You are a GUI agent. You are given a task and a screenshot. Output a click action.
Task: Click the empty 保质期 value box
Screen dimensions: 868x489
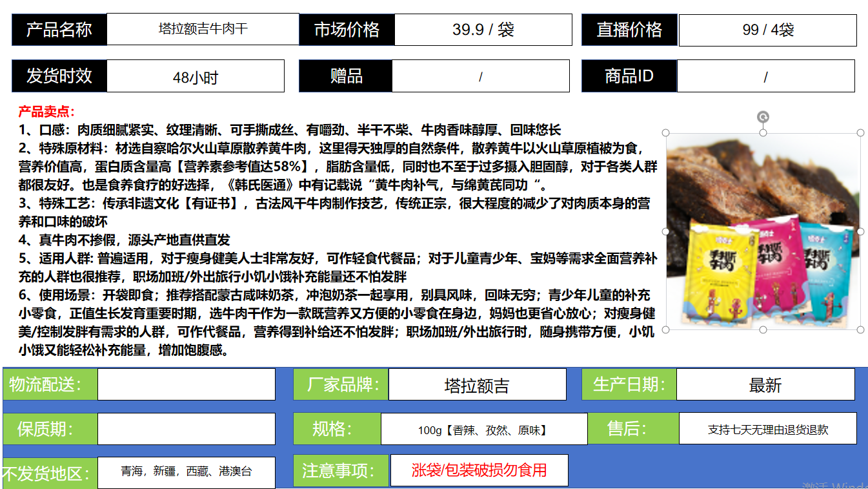[x=186, y=429]
